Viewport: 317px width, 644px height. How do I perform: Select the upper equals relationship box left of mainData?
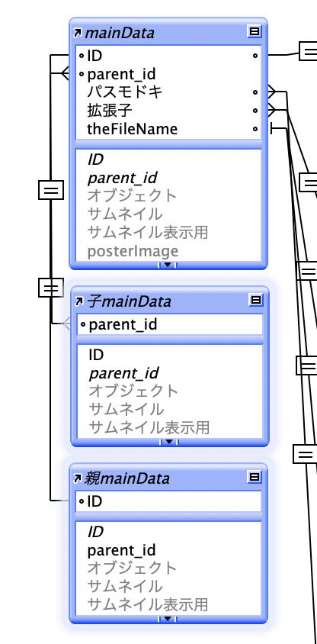pyautogui.click(x=51, y=190)
